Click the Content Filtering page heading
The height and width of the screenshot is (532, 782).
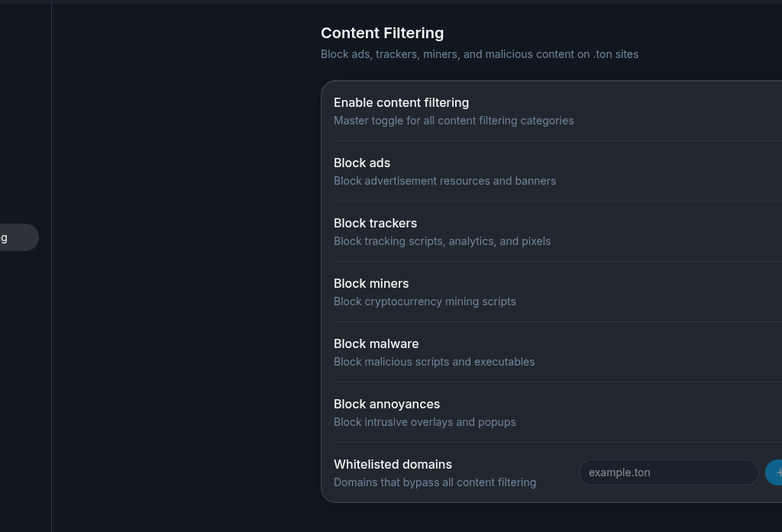(382, 33)
